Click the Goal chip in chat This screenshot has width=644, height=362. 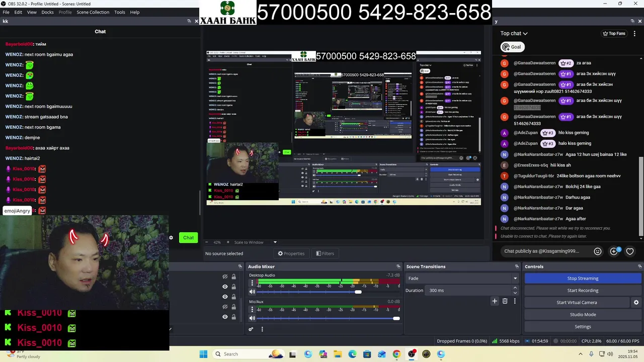pyautogui.click(x=512, y=47)
